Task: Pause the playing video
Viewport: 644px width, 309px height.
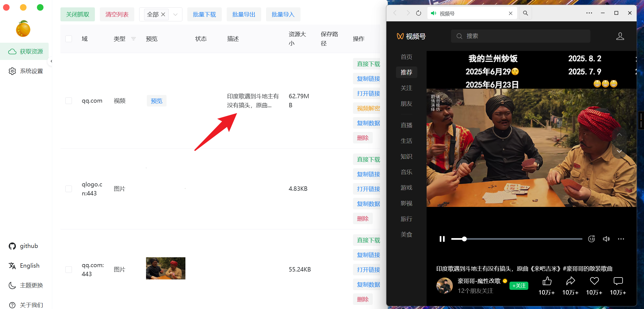Action: coord(442,239)
